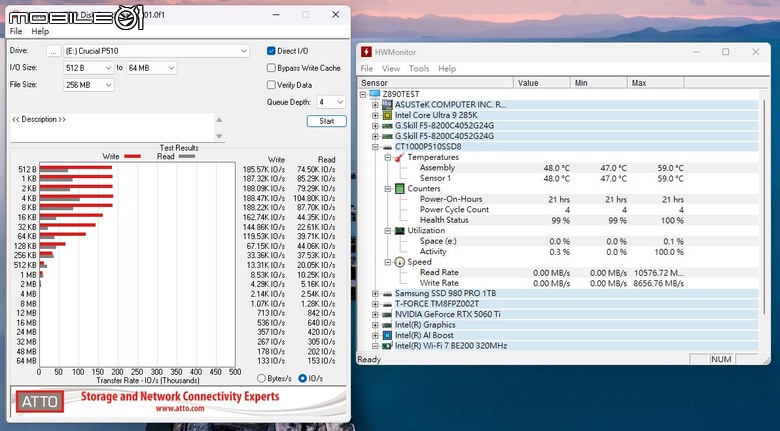
Task: Open the ATTO Help menu
Action: 40,31
